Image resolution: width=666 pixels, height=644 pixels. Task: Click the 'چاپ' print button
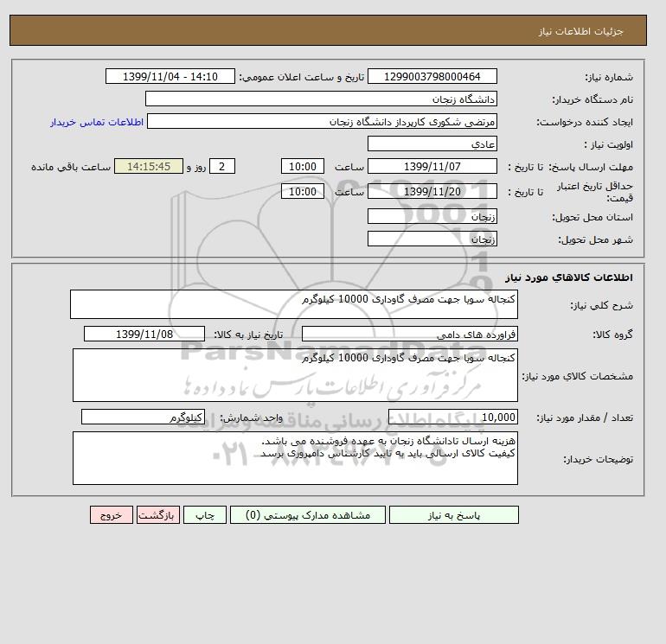(x=205, y=515)
